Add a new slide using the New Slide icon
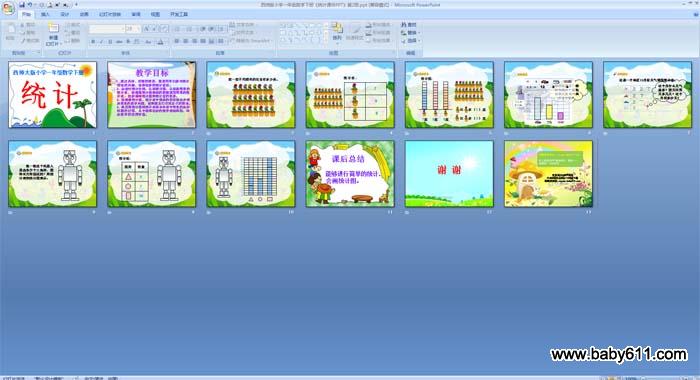The width and height of the screenshot is (700, 380). coord(53,29)
